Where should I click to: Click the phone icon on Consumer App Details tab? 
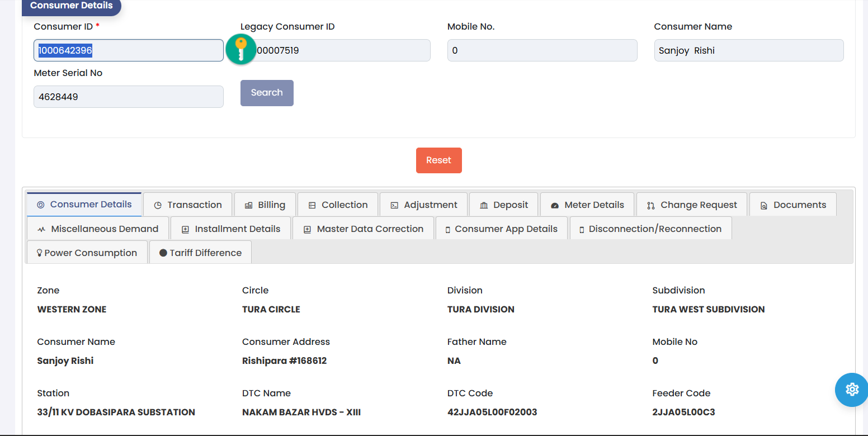pos(448,229)
